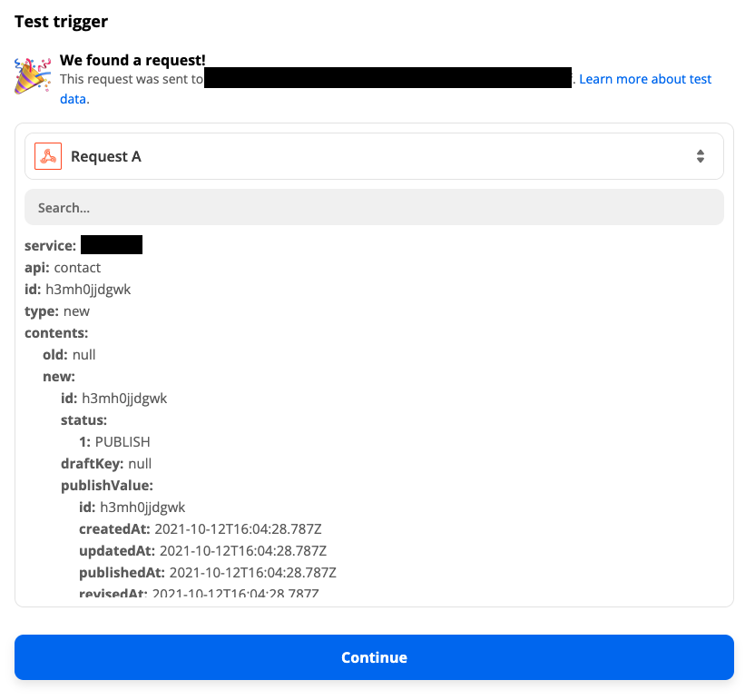Expand the Request A dropdown label
The image size is (755, 700).
[x=106, y=156]
